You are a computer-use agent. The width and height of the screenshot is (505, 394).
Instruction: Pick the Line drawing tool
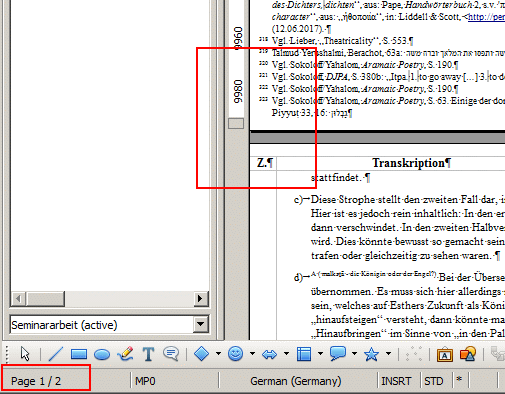[x=56, y=354]
